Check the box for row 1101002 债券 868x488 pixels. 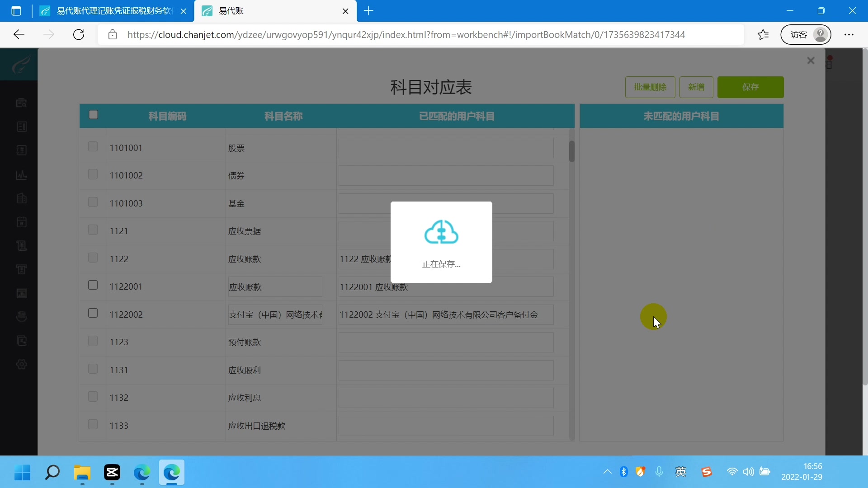pos(93,174)
